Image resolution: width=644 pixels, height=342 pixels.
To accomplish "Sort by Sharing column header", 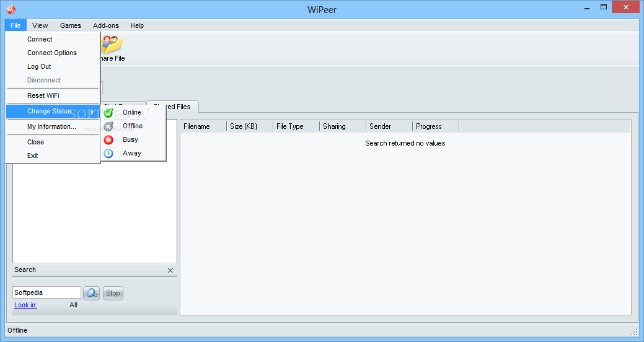I will pos(343,126).
